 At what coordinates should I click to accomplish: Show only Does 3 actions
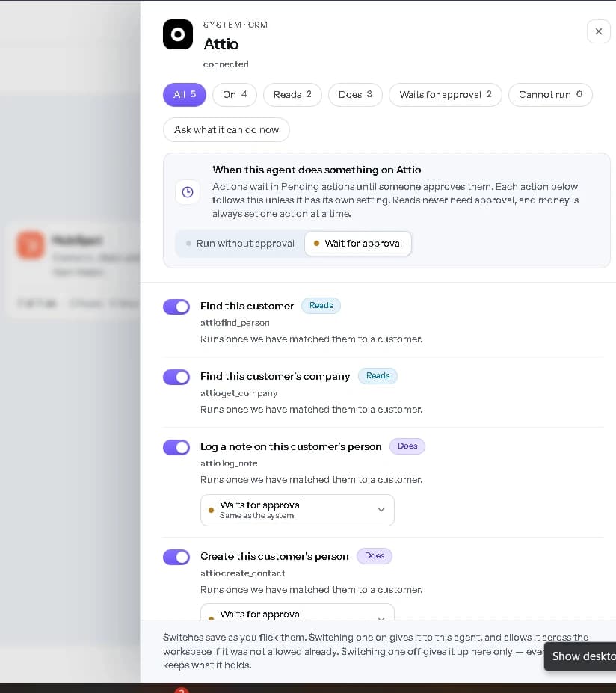pyautogui.click(x=355, y=95)
